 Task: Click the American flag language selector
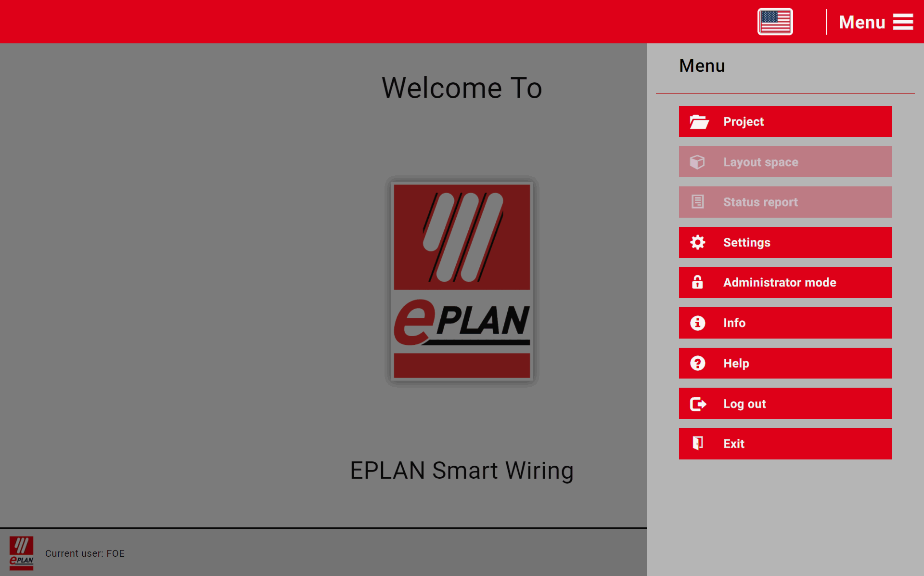pos(775,21)
